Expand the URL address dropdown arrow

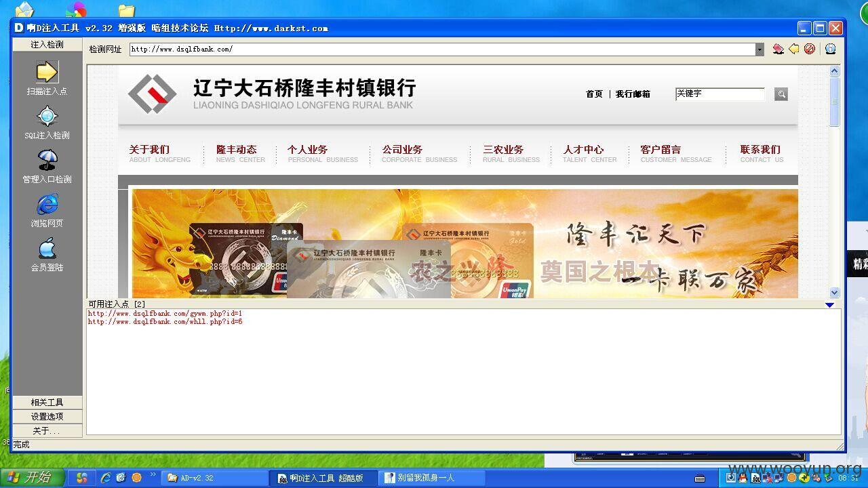[759, 49]
